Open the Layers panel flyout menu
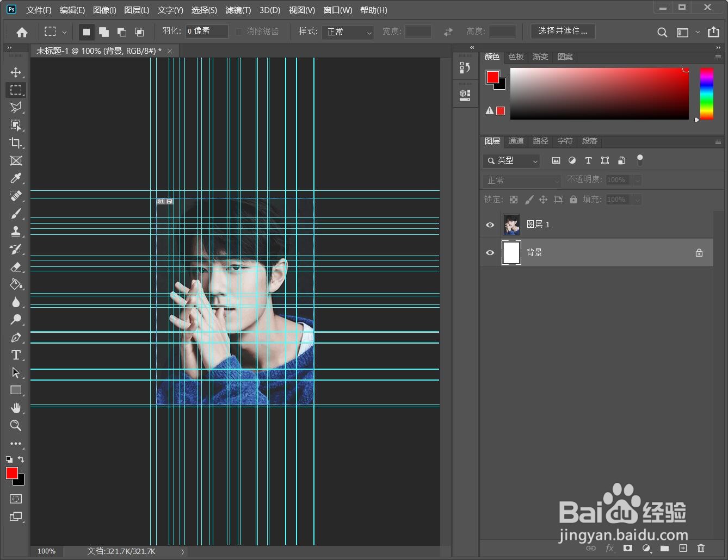The width and height of the screenshot is (728, 560). (x=718, y=141)
